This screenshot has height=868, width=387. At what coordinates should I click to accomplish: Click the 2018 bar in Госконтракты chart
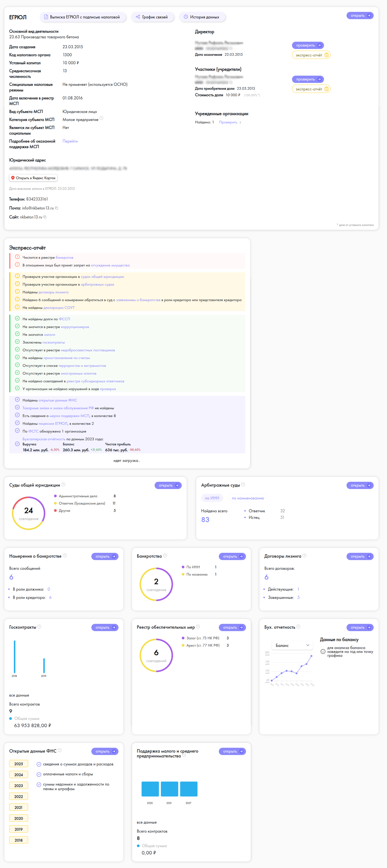tap(15, 657)
